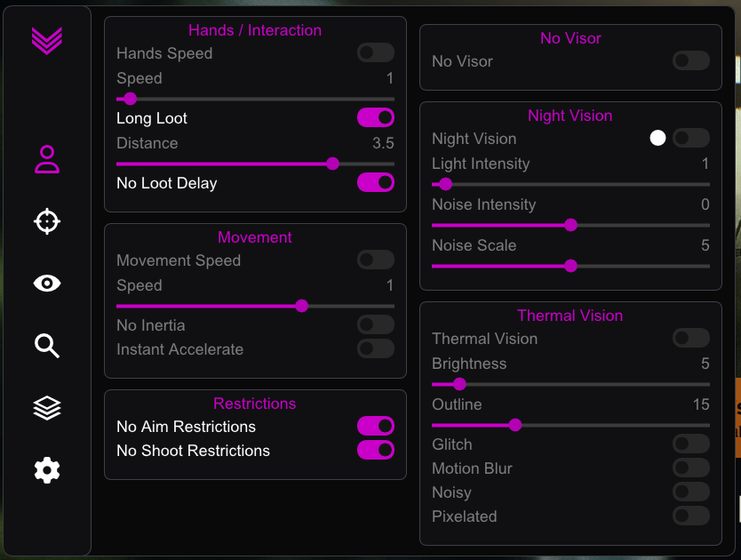
Task: Click the purple chevron logo icon
Action: (47, 41)
